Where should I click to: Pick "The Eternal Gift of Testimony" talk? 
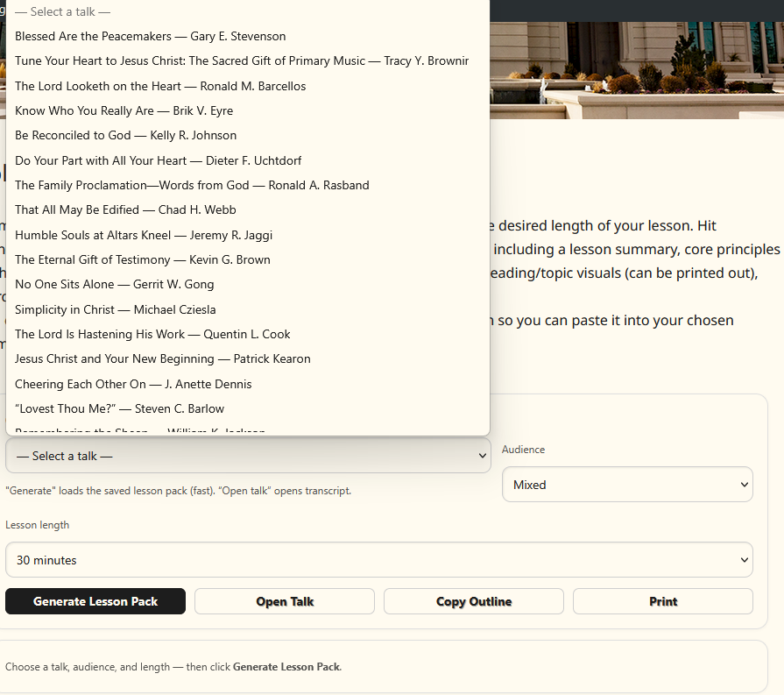[x=143, y=259]
